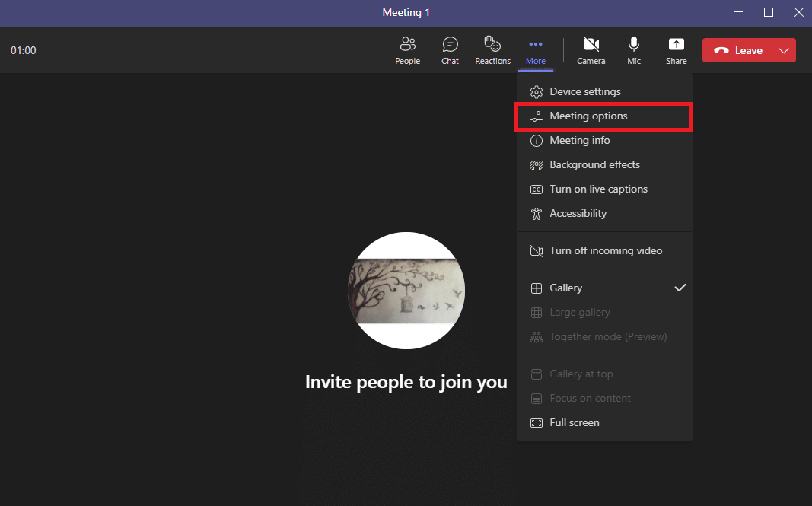Click the Meeting 1 window title
The width and height of the screenshot is (812, 506).
coord(406,12)
